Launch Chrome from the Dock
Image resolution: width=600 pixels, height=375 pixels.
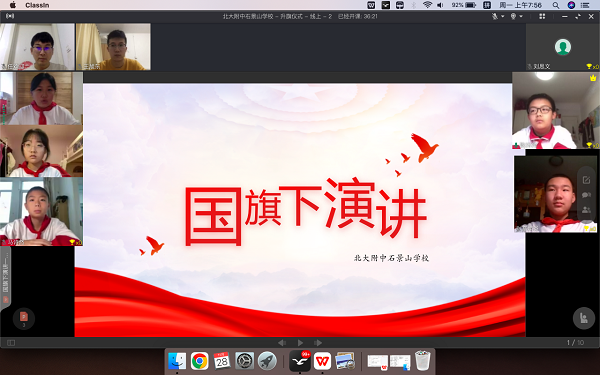(x=199, y=361)
